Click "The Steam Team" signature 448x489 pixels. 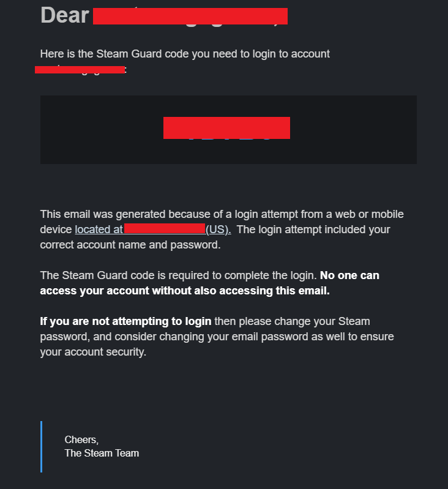[102, 454]
